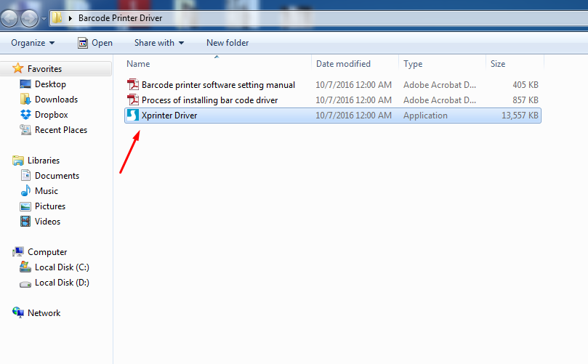Viewport: 588px width, 364px height.
Task: Click the Recent Places icon
Action: coord(25,130)
